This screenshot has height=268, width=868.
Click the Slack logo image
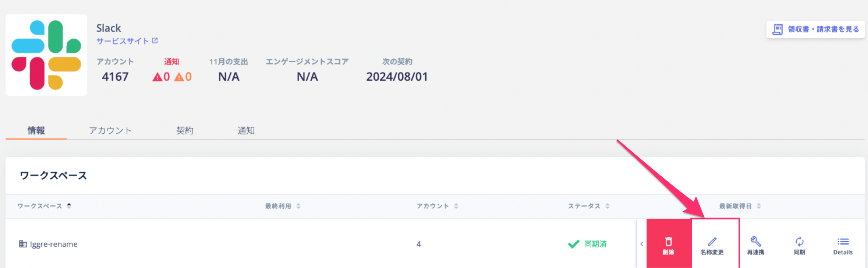[46, 55]
